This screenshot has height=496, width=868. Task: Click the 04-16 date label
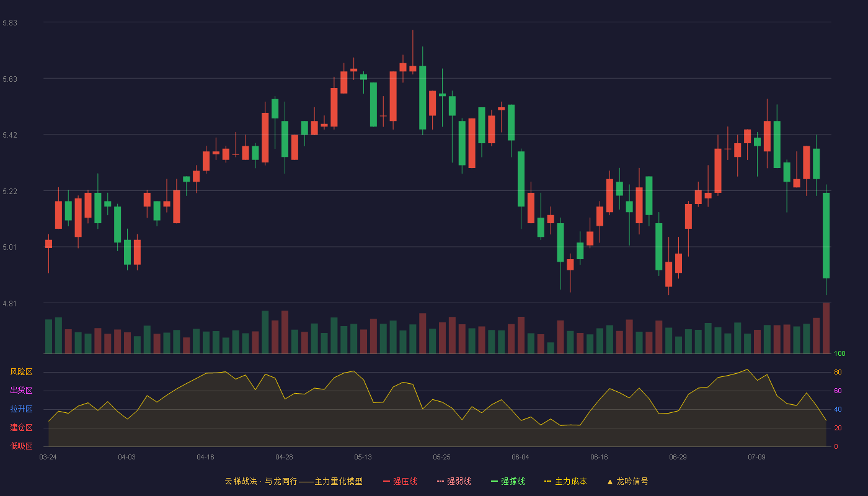click(x=205, y=457)
